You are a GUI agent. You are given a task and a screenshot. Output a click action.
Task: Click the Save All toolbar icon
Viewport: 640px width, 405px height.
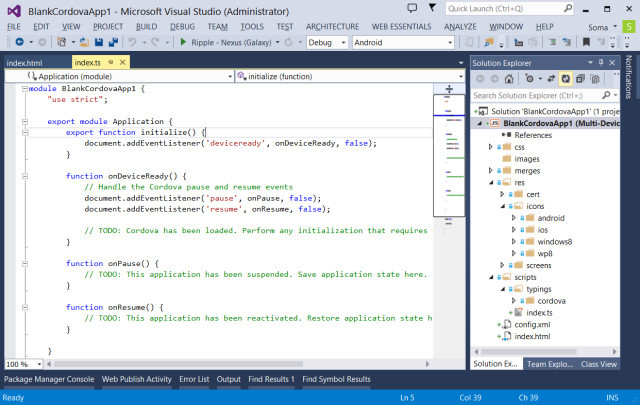pyautogui.click(x=113, y=42)
